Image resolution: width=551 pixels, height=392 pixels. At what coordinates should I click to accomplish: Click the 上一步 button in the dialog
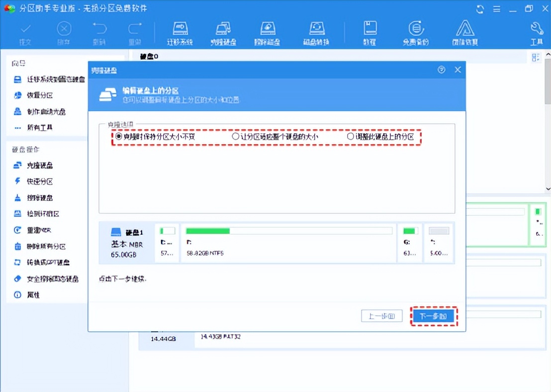click(x=381, y=316)
